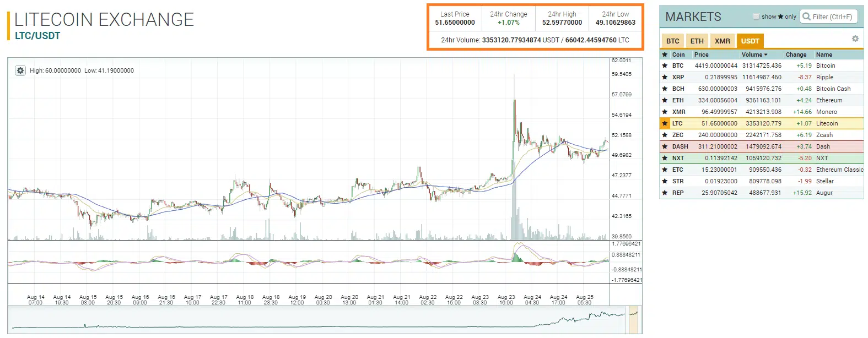
Task: Click BTC volume 31314725.436
Action: (762, 66)
